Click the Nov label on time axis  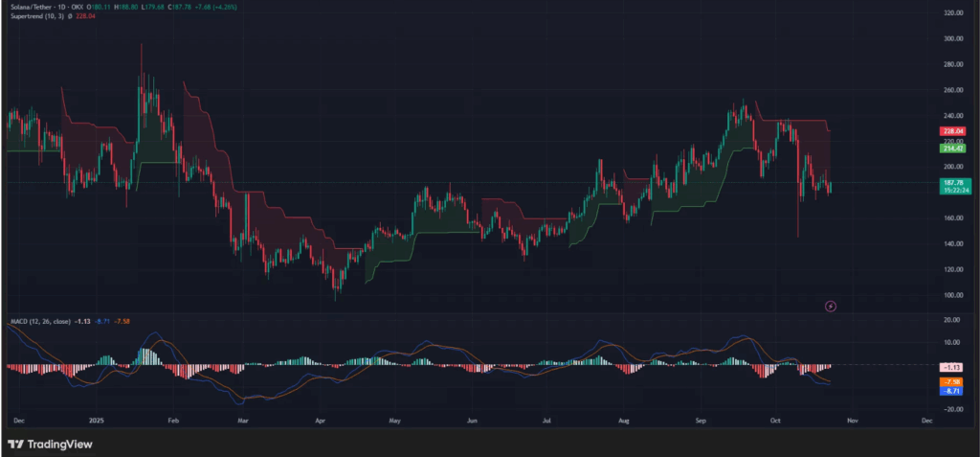(x=854, y=421)
